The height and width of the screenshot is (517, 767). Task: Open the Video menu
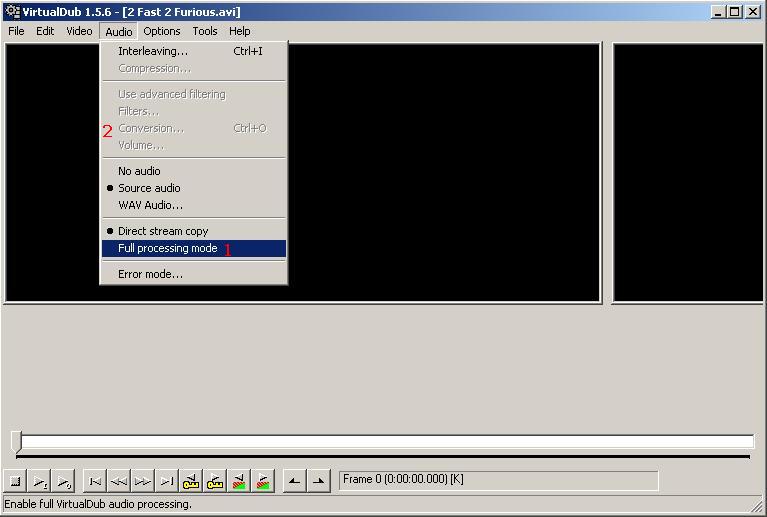point(79,31)
